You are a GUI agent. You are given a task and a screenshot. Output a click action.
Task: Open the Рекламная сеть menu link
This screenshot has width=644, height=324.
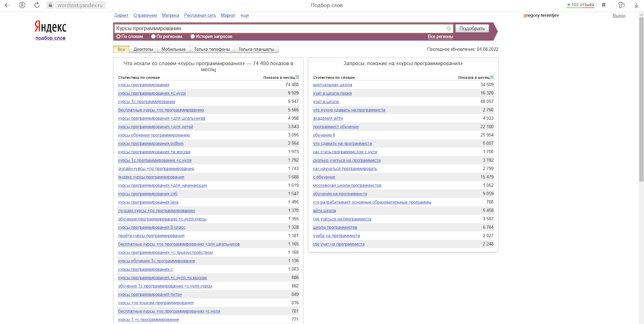click(x=200, y=15)
